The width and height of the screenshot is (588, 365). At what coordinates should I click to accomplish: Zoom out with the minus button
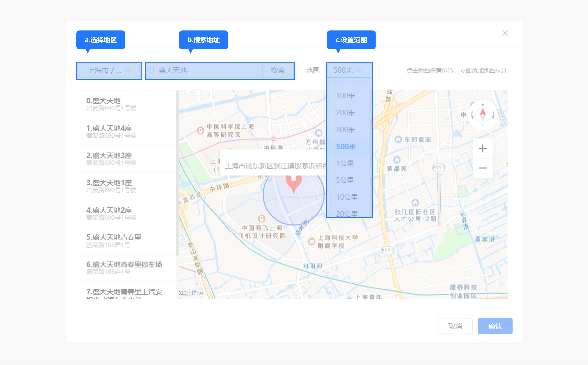tap(483, 168)
